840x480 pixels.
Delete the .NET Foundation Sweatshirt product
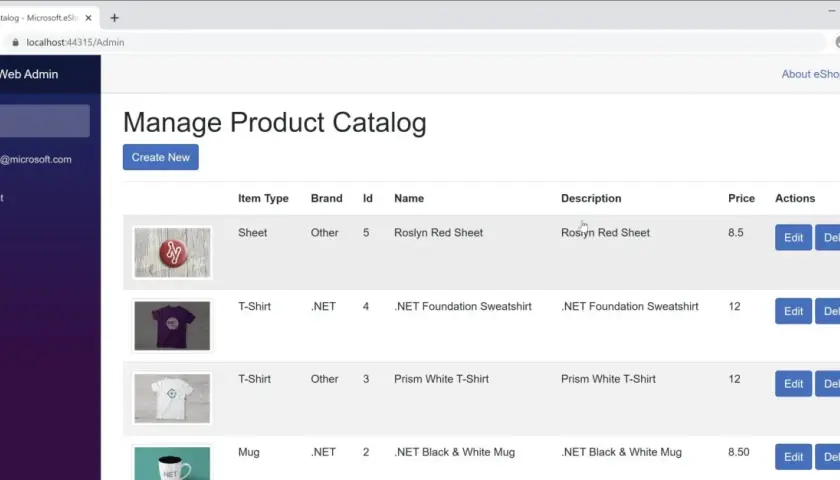[x=828, y=311]
